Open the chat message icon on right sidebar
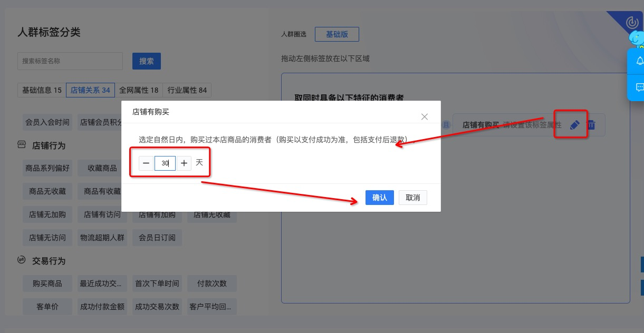Screen dimensions: 644x333 640,87
